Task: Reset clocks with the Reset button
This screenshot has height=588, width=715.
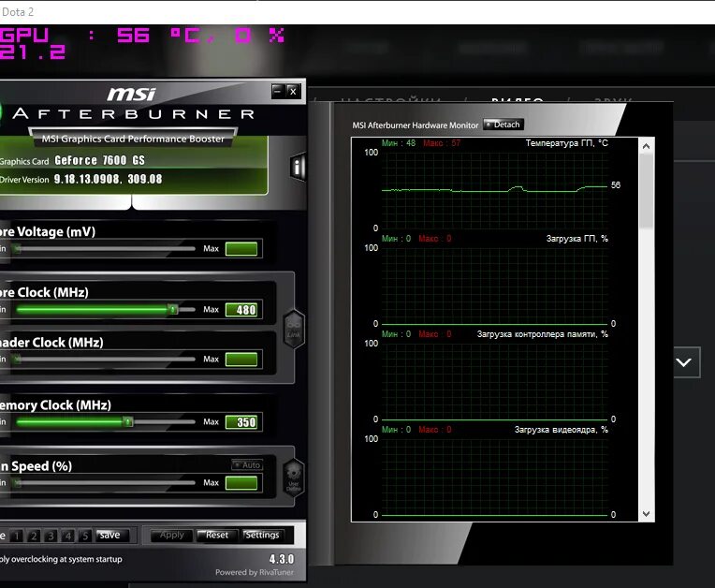Action: tap(216, 535)
